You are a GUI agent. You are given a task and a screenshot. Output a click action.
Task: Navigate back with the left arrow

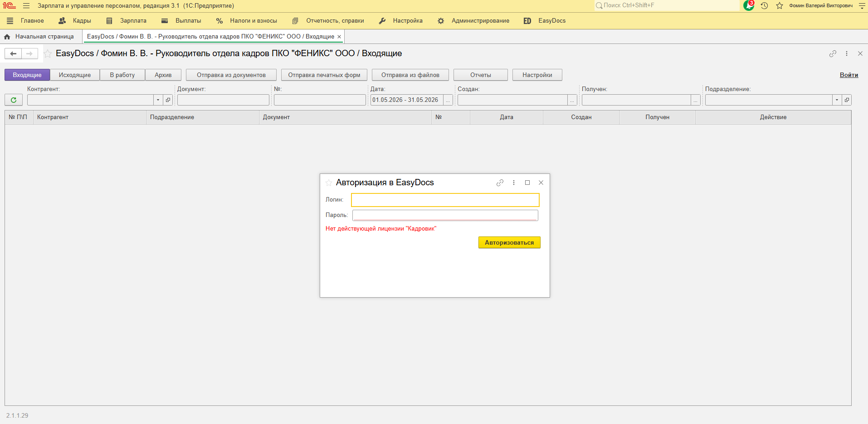13,54
